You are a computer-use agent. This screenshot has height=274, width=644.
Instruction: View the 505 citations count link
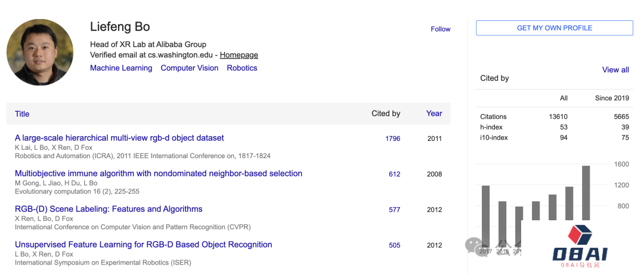(x=394, y=245)
